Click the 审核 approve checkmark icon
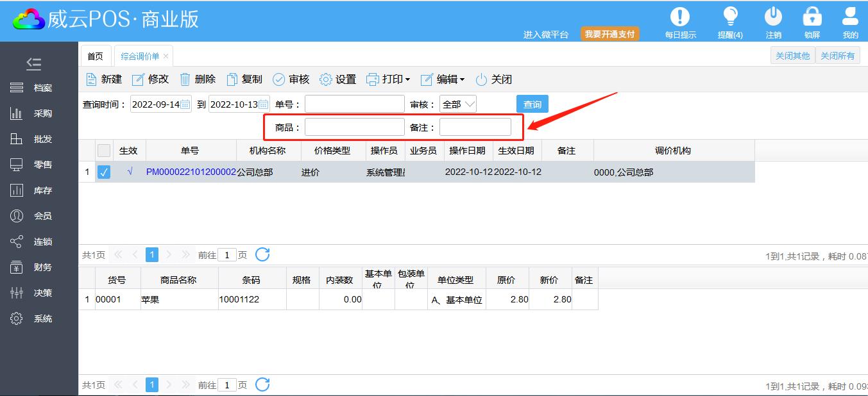The height and width of the screenshot is (396, 868). 279,79
